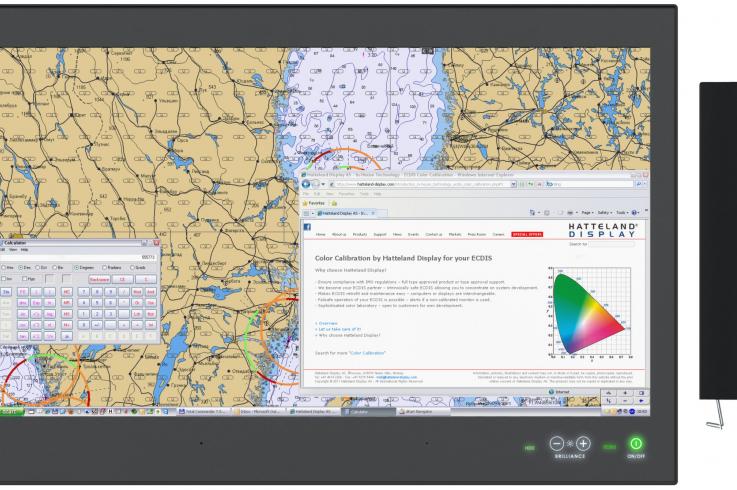Switch to Inbox Microsoft Outlook on taskbar

pos(259,412)
